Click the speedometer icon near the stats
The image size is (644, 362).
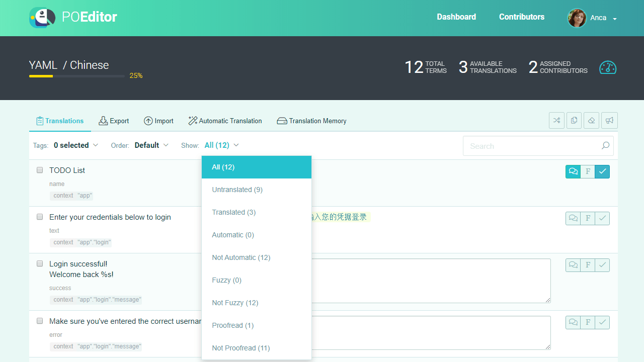click(608, 67)
